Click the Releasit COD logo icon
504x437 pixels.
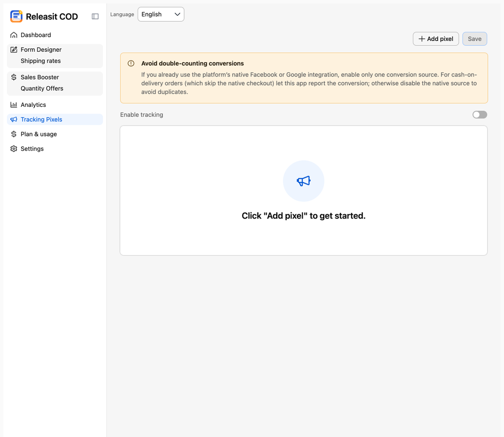16,16
